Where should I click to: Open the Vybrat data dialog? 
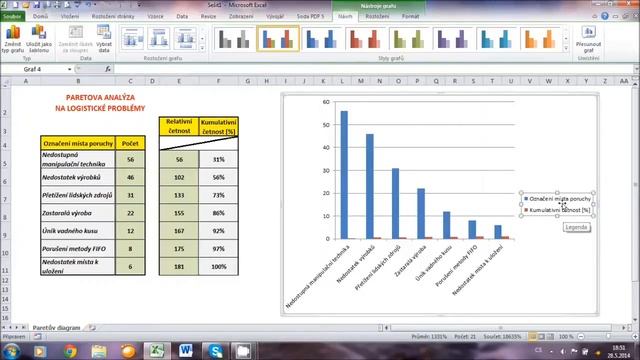[104, 39]
